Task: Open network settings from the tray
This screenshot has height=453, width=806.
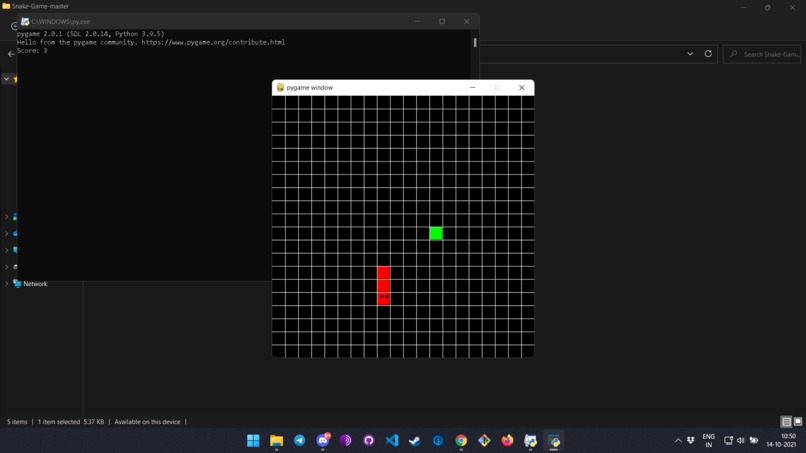Action: (x=728, y=440)
